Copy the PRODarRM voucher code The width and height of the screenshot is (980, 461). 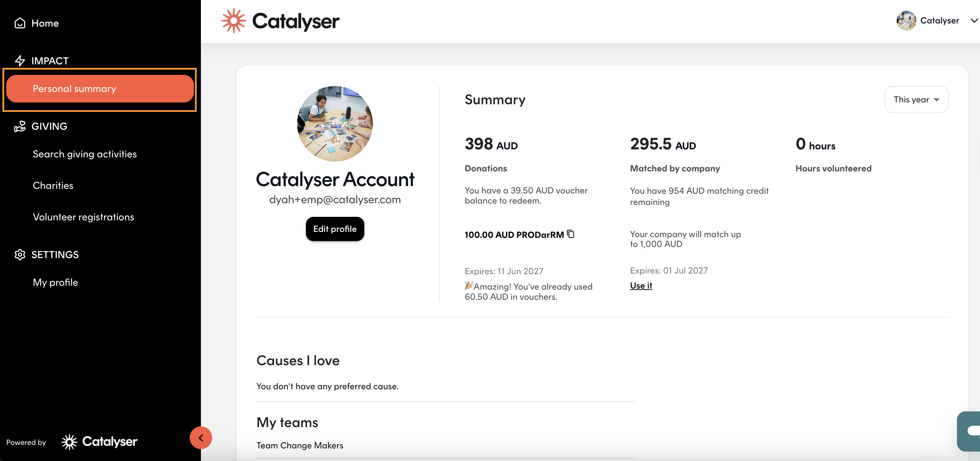coord(570,234)
